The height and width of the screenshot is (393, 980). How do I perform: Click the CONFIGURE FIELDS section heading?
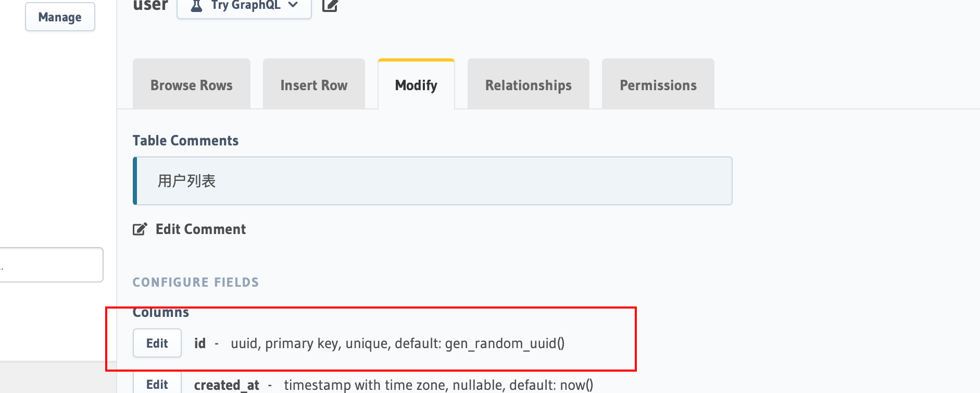[x=196, y=282]
